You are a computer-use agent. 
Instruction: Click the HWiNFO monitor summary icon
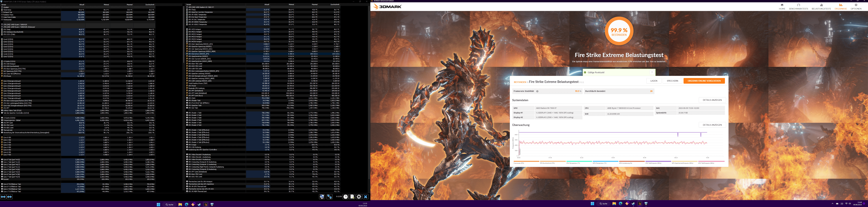tap(322, 197)
